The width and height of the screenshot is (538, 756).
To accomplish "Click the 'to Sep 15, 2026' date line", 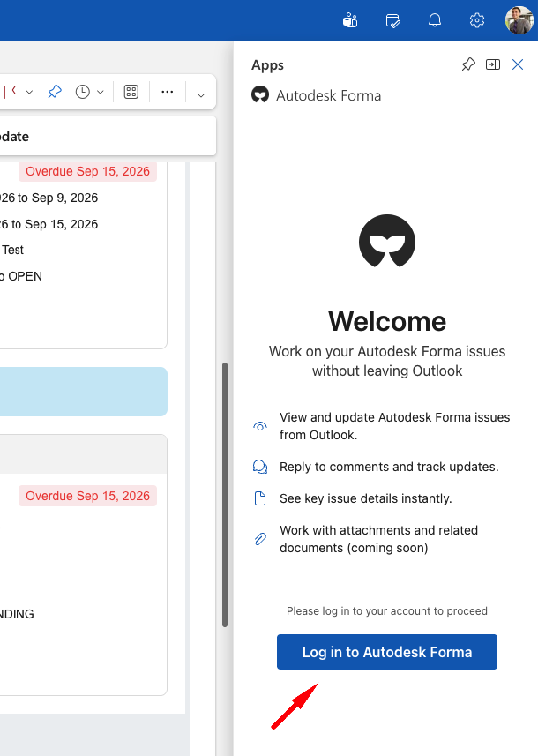I will point(49,224).
